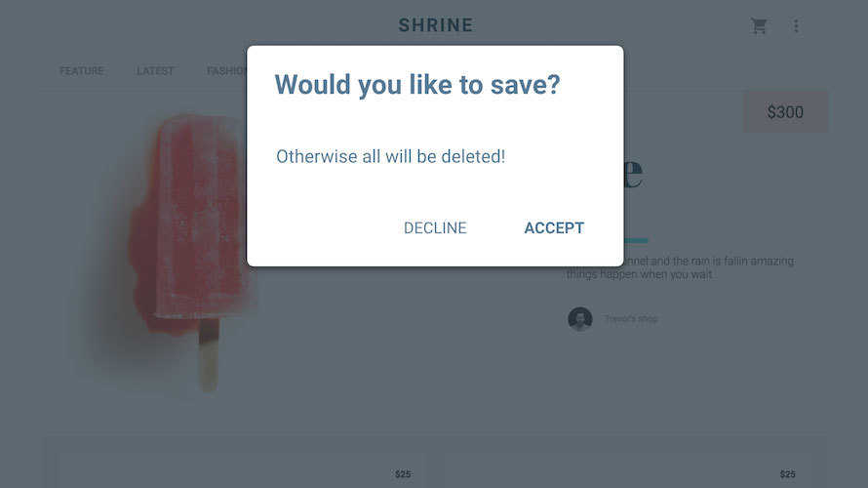The width and height of the screenshot is (868, 488).
Task: Click the left product card at bottom
Action: point(234,470)
